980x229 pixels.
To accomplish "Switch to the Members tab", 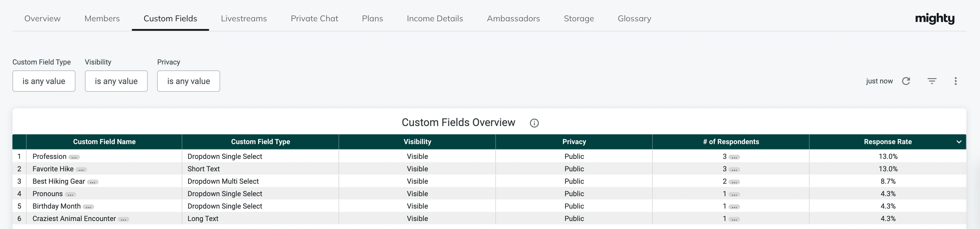I will pyautogui.click(x=102, y=19).
